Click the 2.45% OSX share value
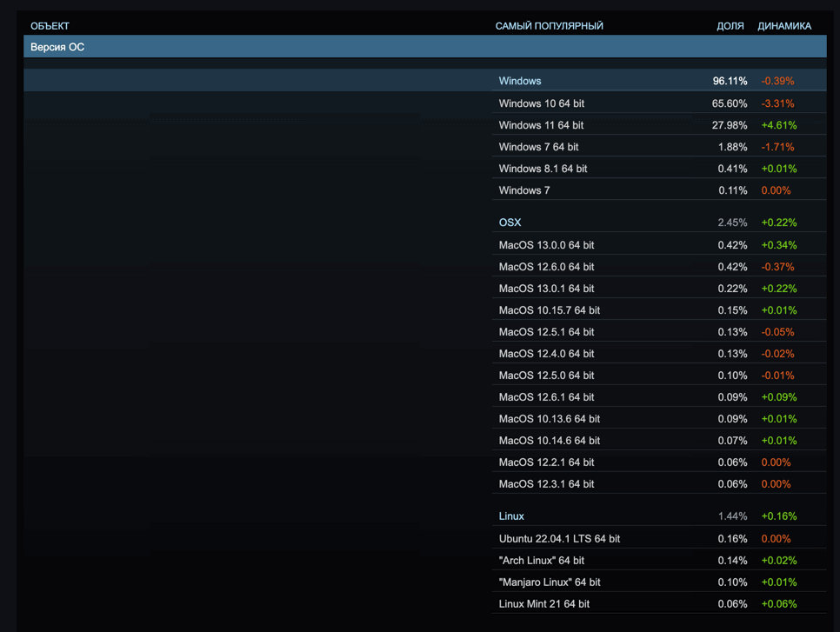Image resolution: width=840 pixels, height=632 pixels. [x=732, y=223]
